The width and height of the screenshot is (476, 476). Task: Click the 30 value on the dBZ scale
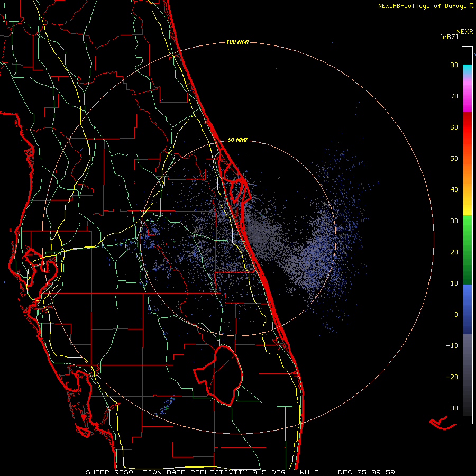click(454, 221)
